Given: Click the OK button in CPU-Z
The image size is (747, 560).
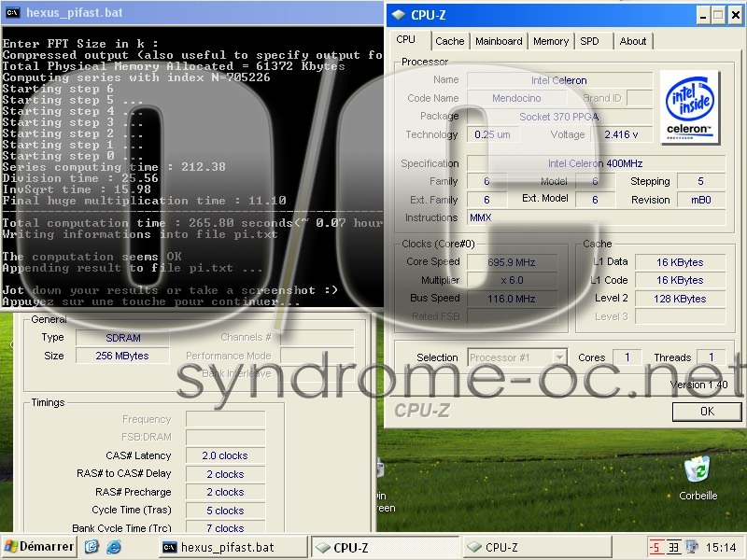Looking at the screenshot, I should [x=707, y=412].
